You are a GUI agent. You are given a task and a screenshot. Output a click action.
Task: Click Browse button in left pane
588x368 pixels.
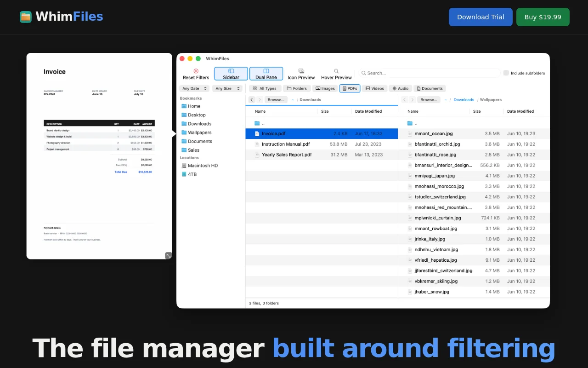click(276, 100)
